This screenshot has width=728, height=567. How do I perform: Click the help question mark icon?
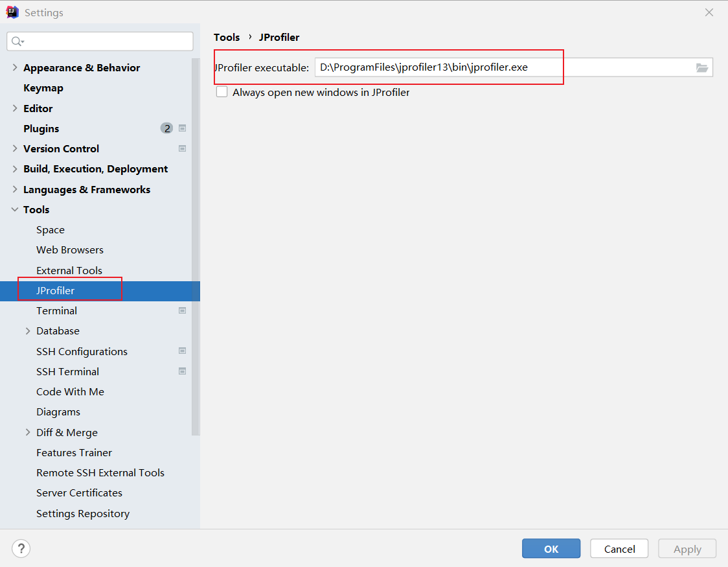point(21,549)
